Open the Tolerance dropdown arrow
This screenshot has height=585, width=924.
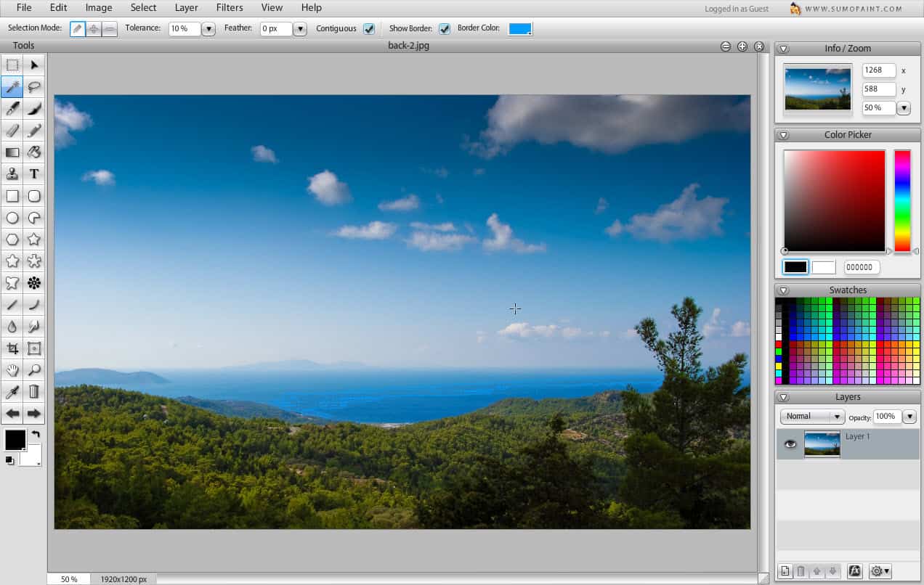(208, 29)
